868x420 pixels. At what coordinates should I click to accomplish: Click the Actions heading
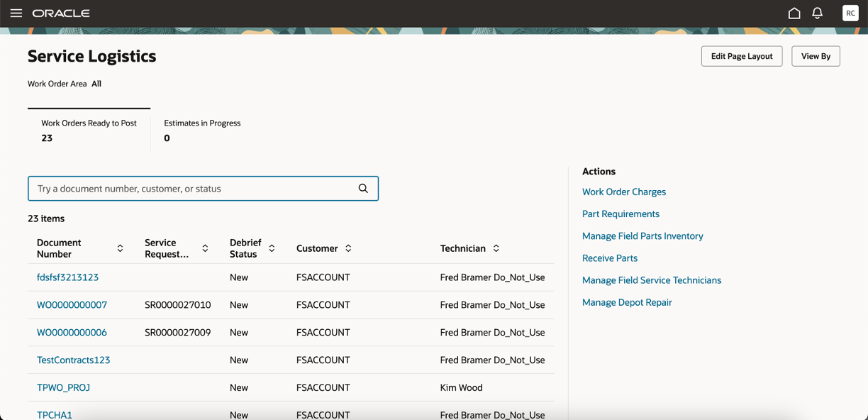(x=599, y=171)
